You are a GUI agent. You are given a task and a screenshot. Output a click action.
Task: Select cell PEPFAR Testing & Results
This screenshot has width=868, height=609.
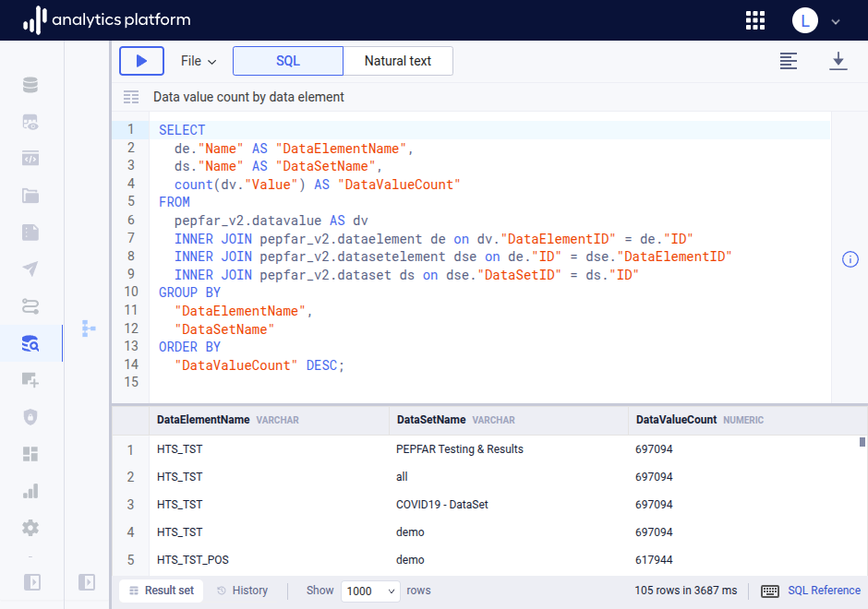460,449
